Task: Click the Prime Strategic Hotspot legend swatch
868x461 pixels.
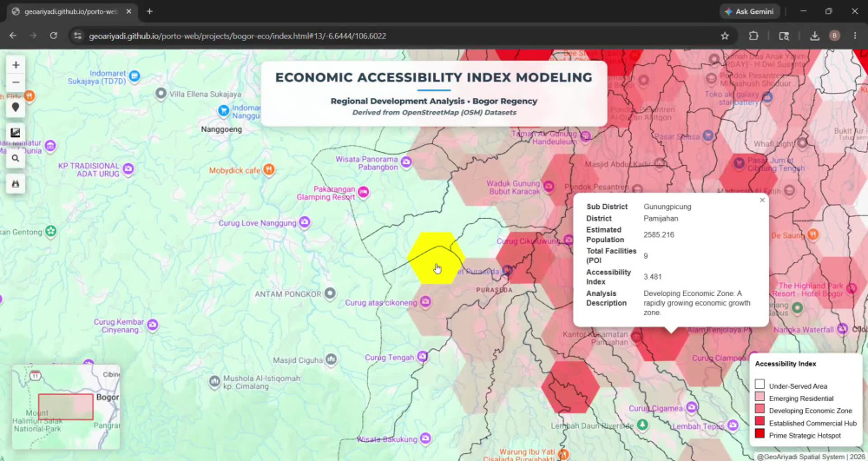Action: [x=759, y=434]
